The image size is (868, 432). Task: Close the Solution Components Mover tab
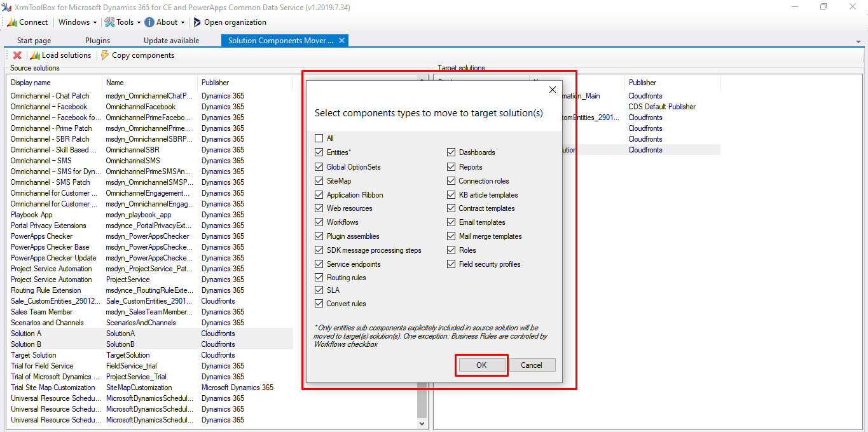(341, 40)
